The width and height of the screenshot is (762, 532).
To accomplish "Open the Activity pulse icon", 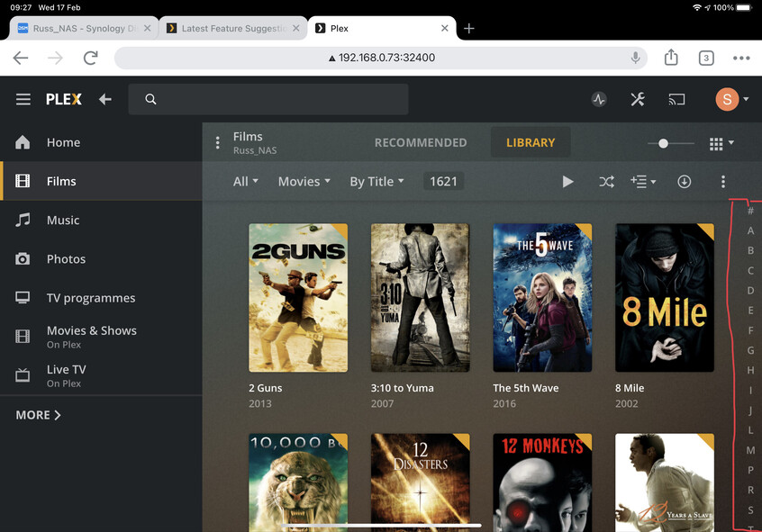I will (599, 100).
